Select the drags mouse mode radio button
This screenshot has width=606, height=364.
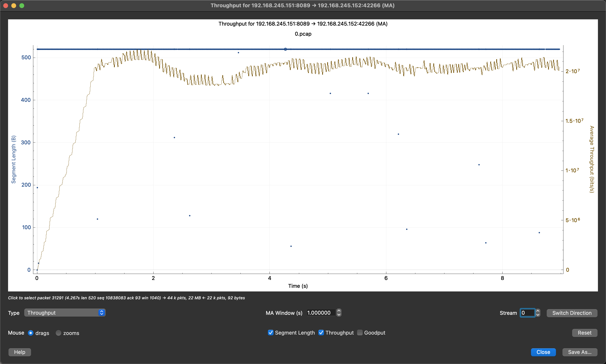point(31,333)
